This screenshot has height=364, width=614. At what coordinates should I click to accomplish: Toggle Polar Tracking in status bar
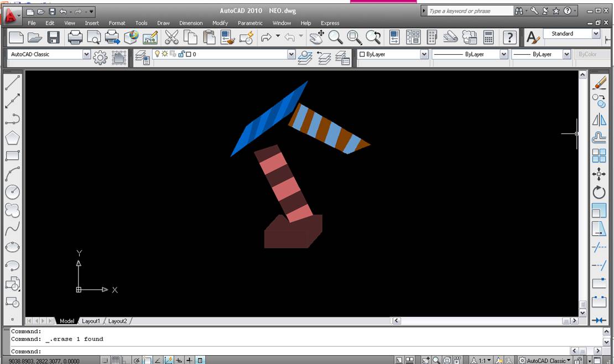pos(136,360)
